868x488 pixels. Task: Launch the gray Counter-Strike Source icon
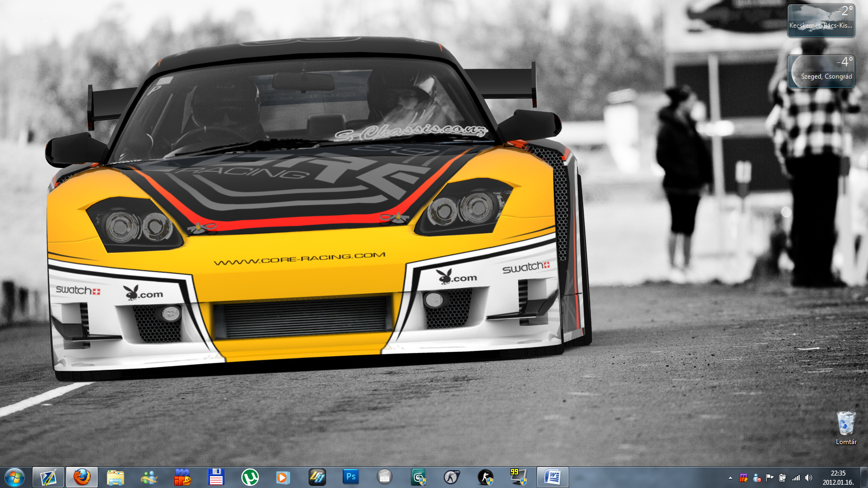[x=452, y=477]
